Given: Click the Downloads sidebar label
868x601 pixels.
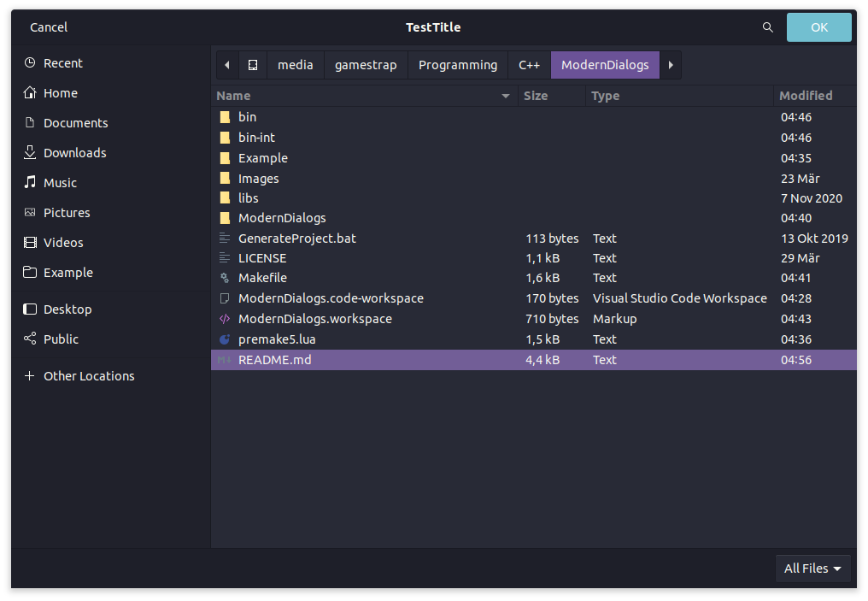Looking at the screenshot, I should pyautogui.click(x=74, y=152).
